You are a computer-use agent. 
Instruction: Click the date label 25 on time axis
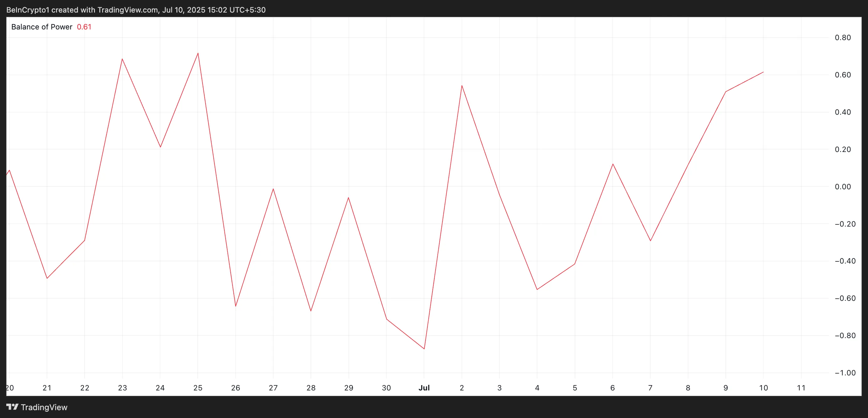pyautogui.click(x=198, y=388)
